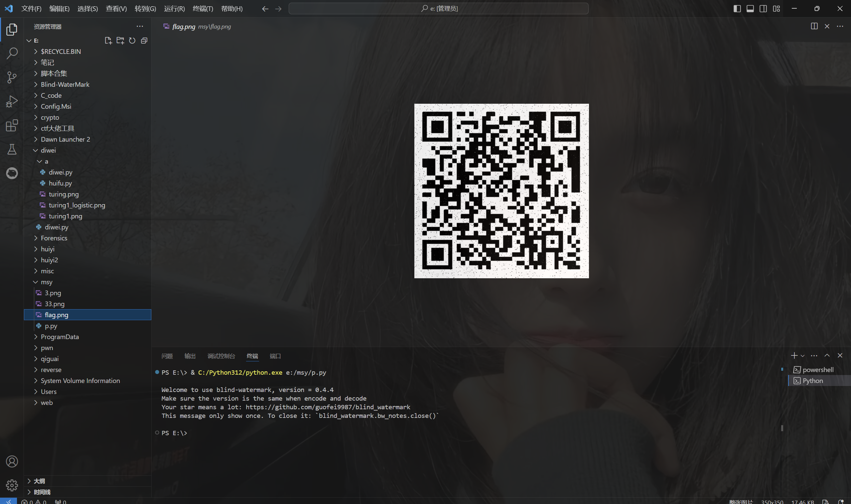The width and height of the screenshot is (851, 504).
Task: Open terminal panel more actions
Action: click(814, 356)
